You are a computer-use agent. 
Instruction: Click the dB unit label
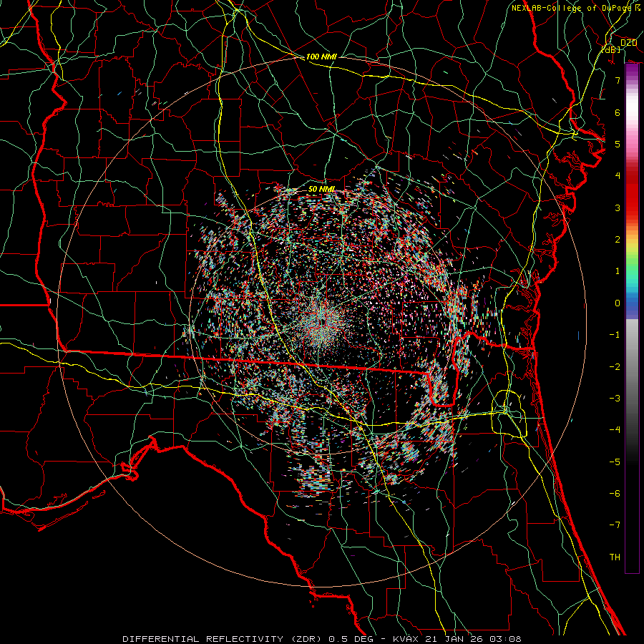point(611,49)
